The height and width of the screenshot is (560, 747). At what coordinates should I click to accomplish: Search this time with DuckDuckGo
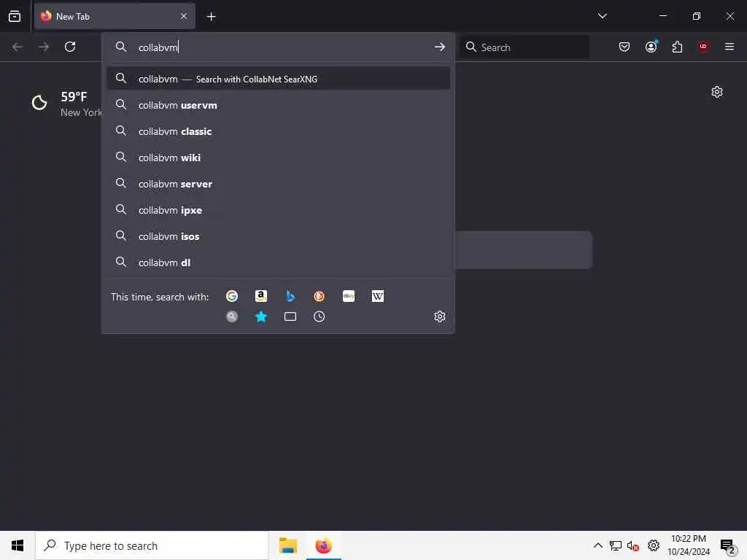click(320, 296)
